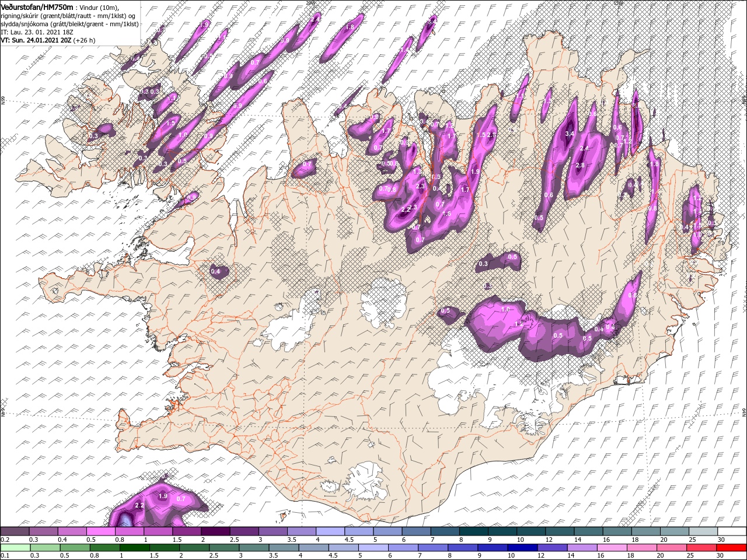Click the 2.8 snowfall value label
747x560 pixels.
pos(580,165)
